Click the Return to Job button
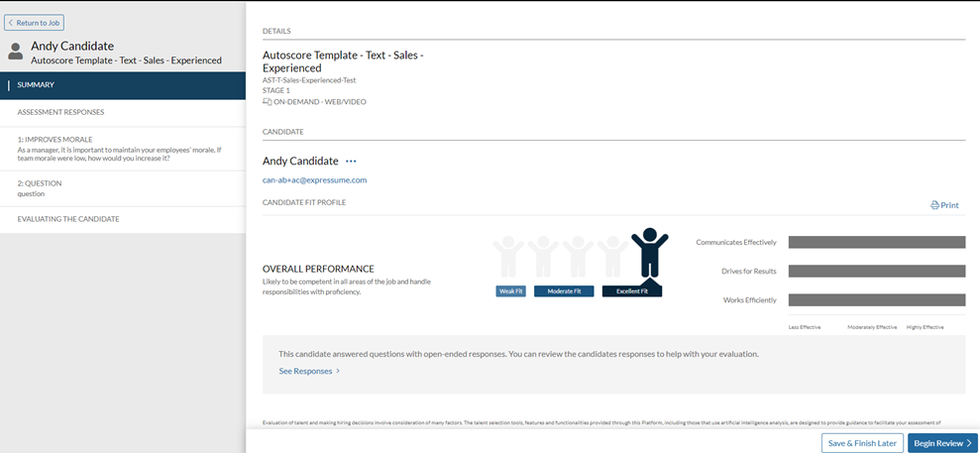The width and height of the screenshot is (980, 453). (x=34, y=22)
